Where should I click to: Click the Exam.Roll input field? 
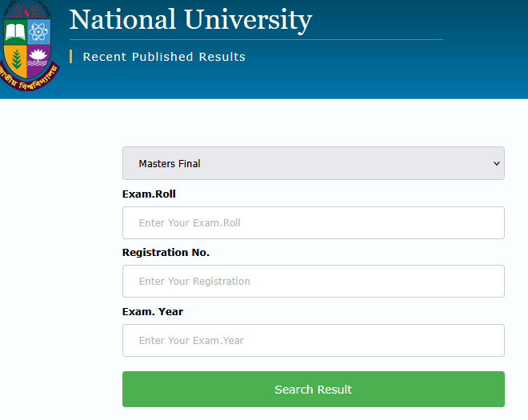(x=313, y=223)
